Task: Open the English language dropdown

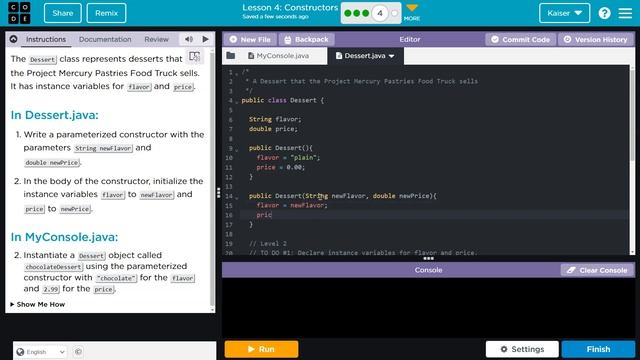Action: tap(40, 351)
